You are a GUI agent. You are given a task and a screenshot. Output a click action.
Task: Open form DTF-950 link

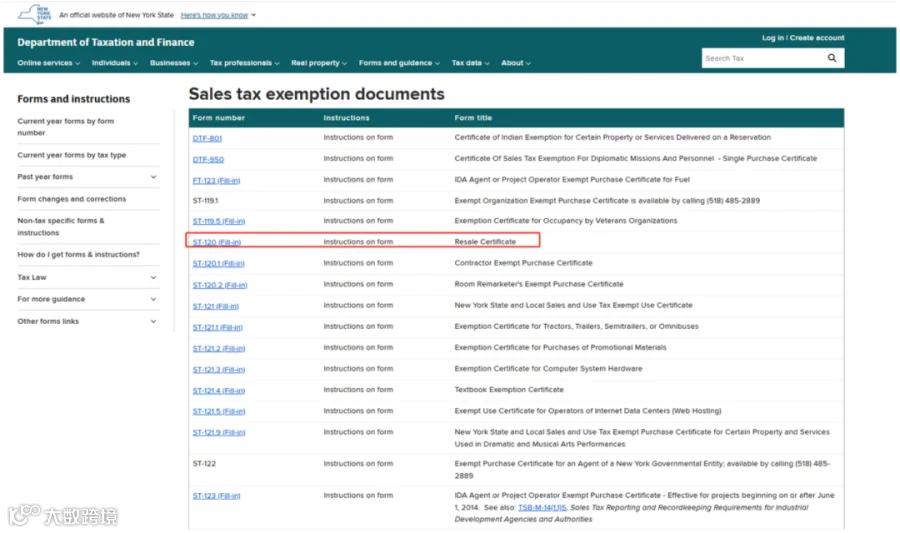(208, 159)
